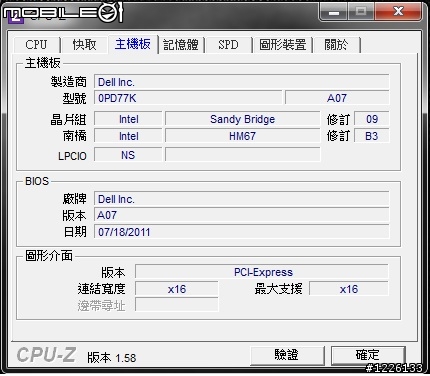
Task: Open the 記憶體 tab
Action: tap(181, 45)
